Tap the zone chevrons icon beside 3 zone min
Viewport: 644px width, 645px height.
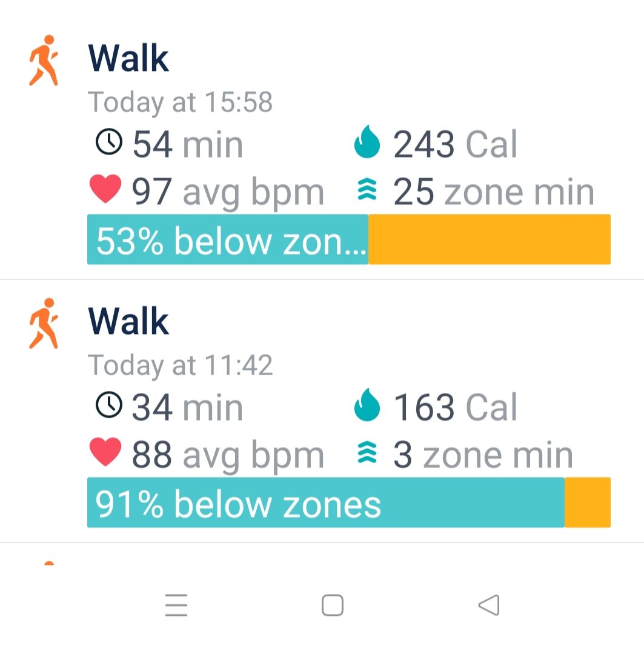[367, 455]
